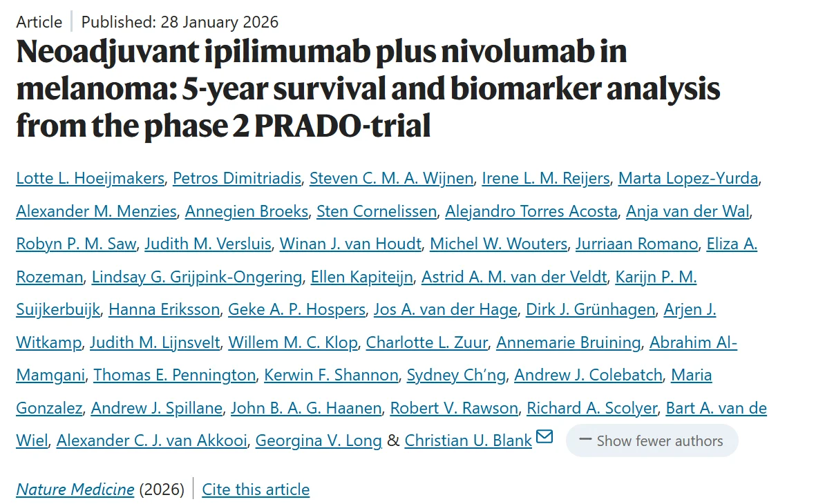The image size is (834, 504).
Task: Select author Richard A. Scolyer
Action: point(592,408)
